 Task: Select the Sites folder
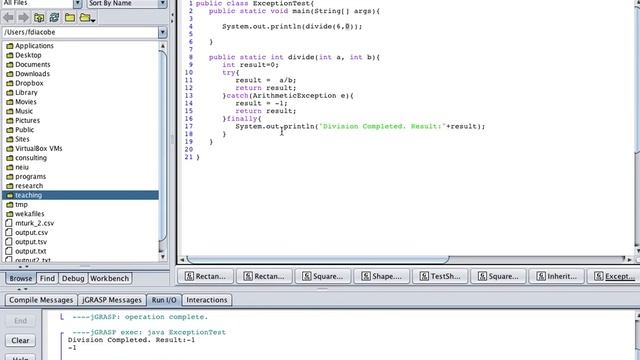tap(22, 139)
